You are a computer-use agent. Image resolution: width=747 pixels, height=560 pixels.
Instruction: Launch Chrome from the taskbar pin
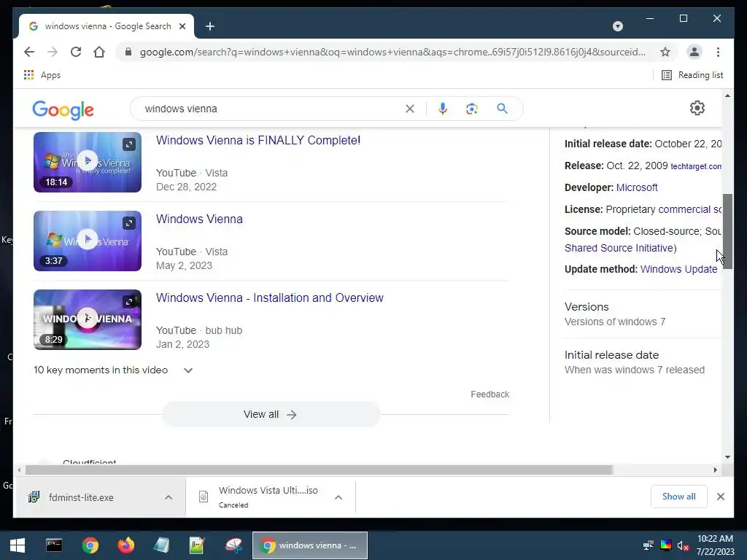coord(90,545)
